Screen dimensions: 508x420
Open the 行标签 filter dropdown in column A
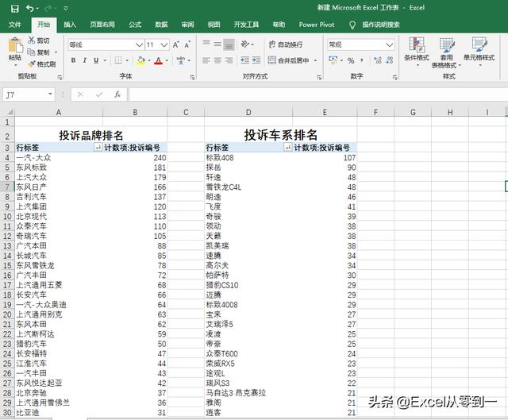pyautogui.click(x=98, y=148)
